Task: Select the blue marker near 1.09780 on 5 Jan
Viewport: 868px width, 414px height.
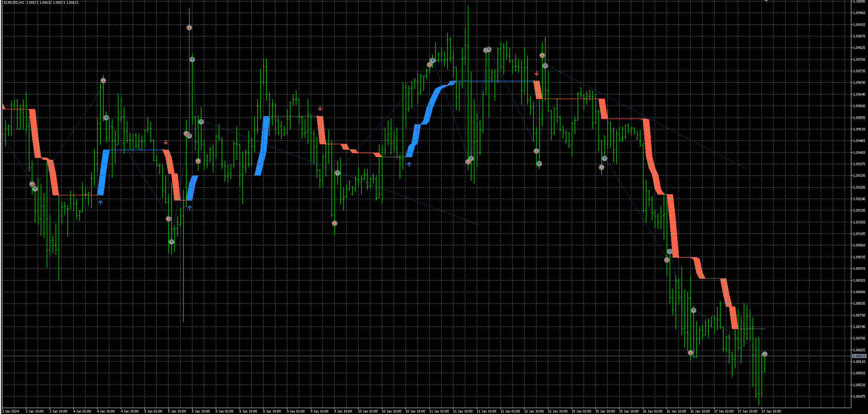Action: tap(192, 60)
